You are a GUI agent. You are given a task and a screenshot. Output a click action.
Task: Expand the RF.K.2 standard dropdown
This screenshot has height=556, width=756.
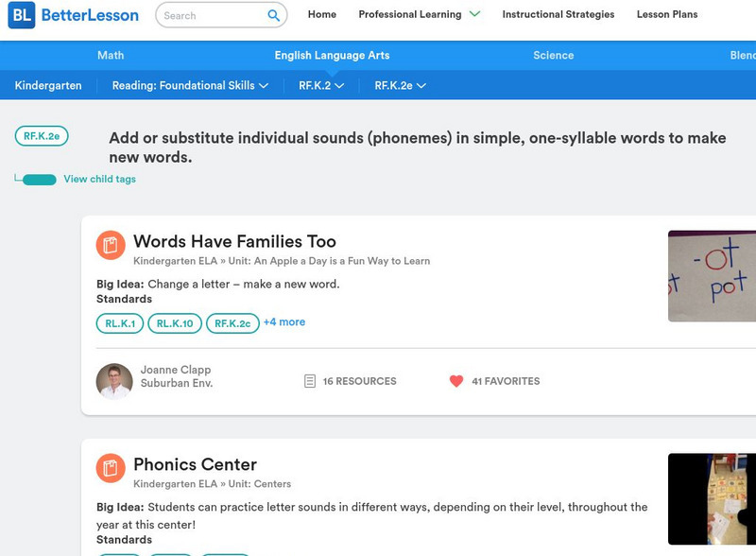[321, 85]
